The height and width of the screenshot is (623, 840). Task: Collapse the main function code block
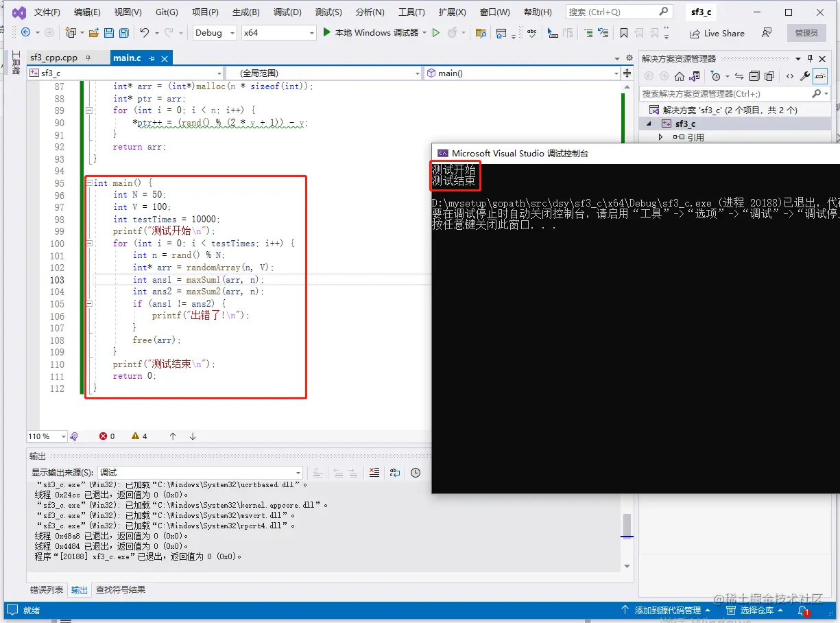(x=89, y=183)
